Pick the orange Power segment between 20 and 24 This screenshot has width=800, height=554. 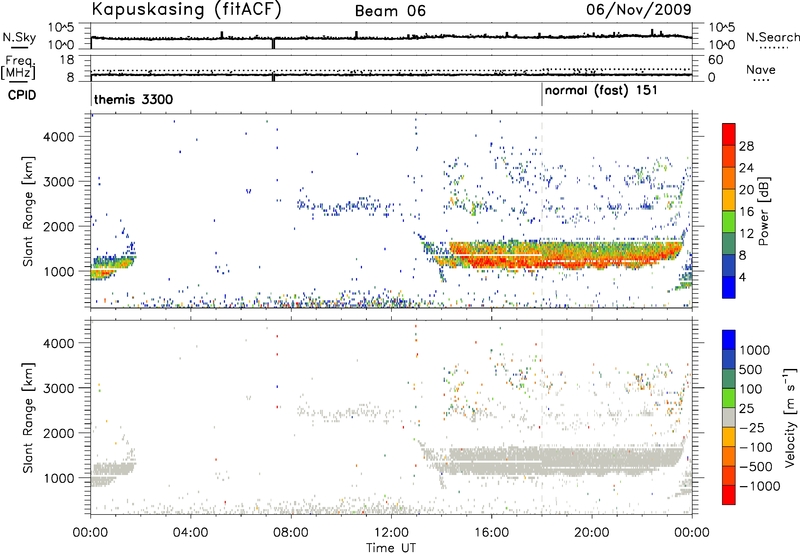pyautogui.click(x=729, y=179)
